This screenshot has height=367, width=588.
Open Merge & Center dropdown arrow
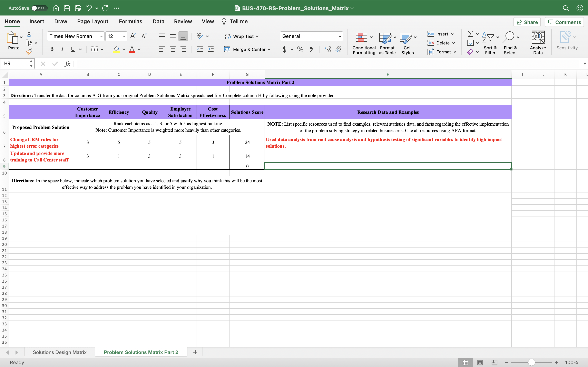pyautogui.click(x=269, y=50)
